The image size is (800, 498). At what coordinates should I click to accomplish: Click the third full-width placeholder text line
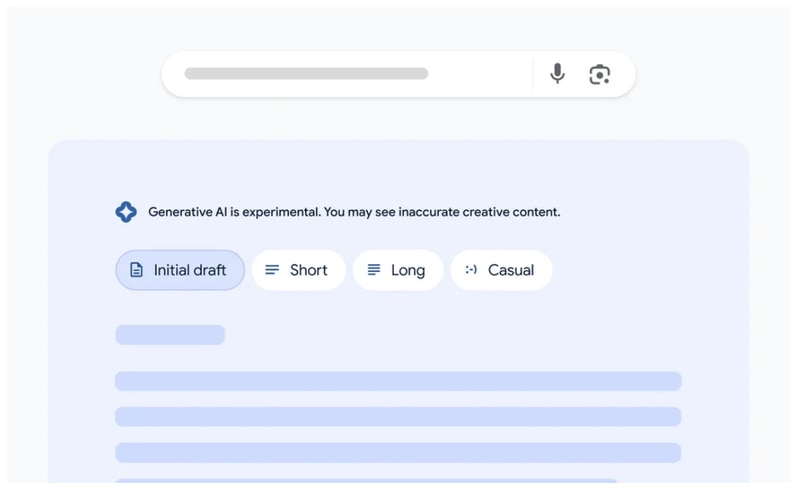tap(398, 453)
